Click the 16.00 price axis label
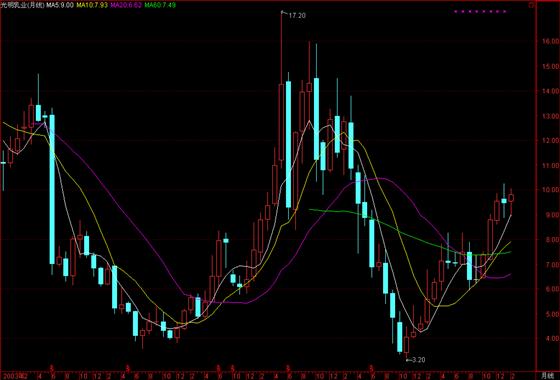Image resolution: width=560 pixels, height=380 pixels. (550, 41)
